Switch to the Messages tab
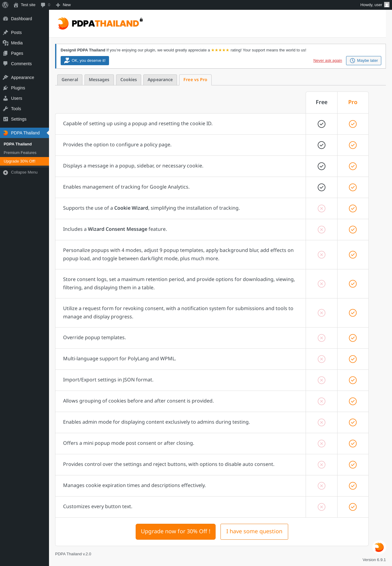 (x=99, y=80)
